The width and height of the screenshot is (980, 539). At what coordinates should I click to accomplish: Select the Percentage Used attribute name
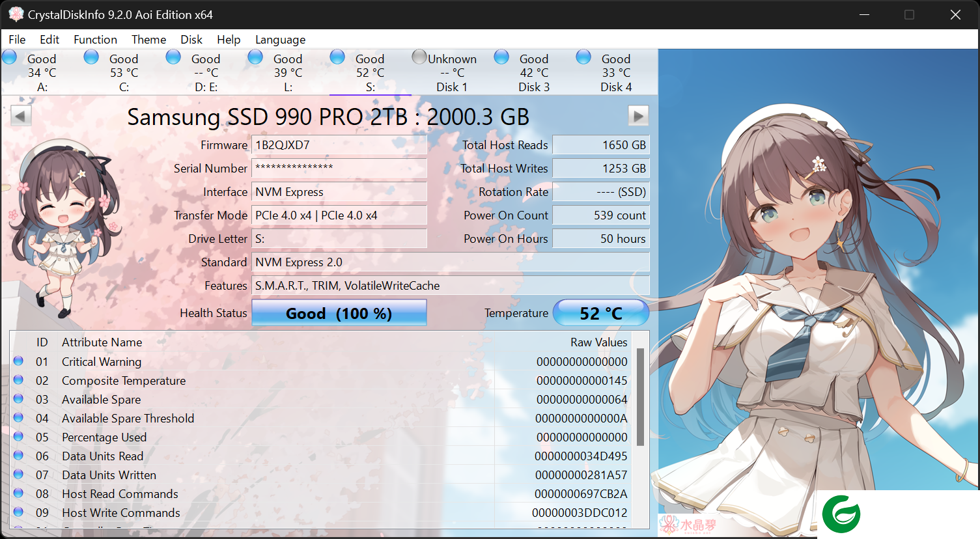(104, 437)
